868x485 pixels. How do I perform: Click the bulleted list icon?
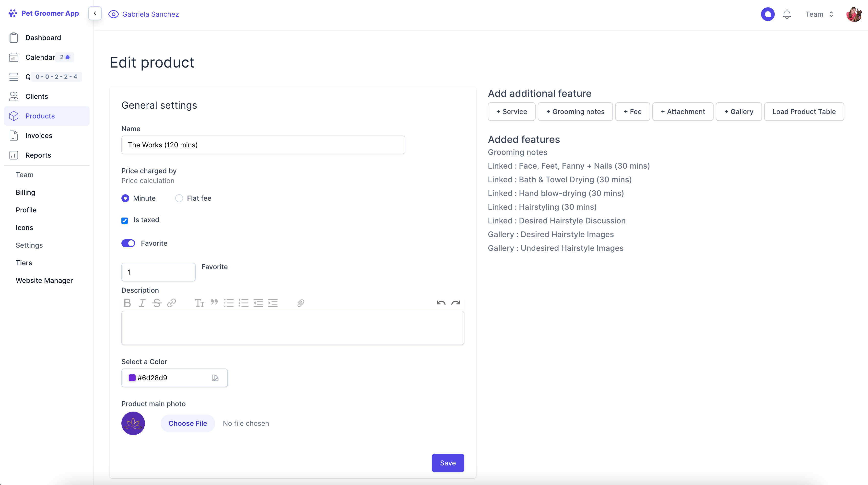click(229, 303)
